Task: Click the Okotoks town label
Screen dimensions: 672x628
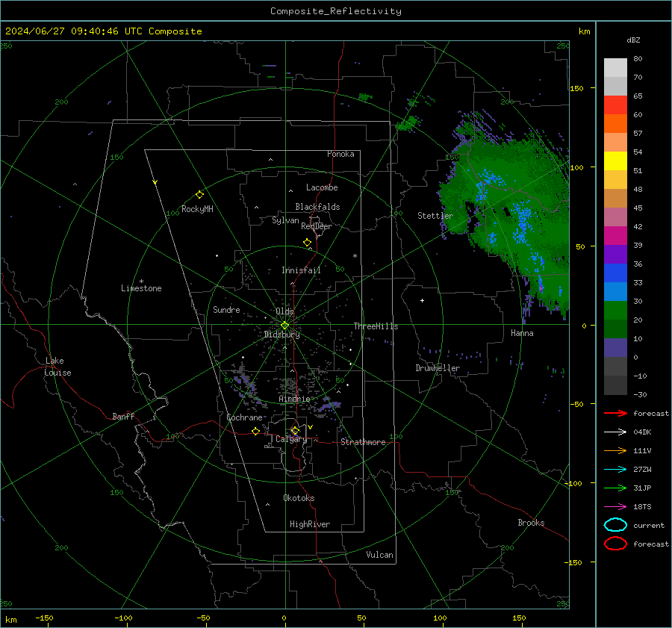Action: click(299, 498)
